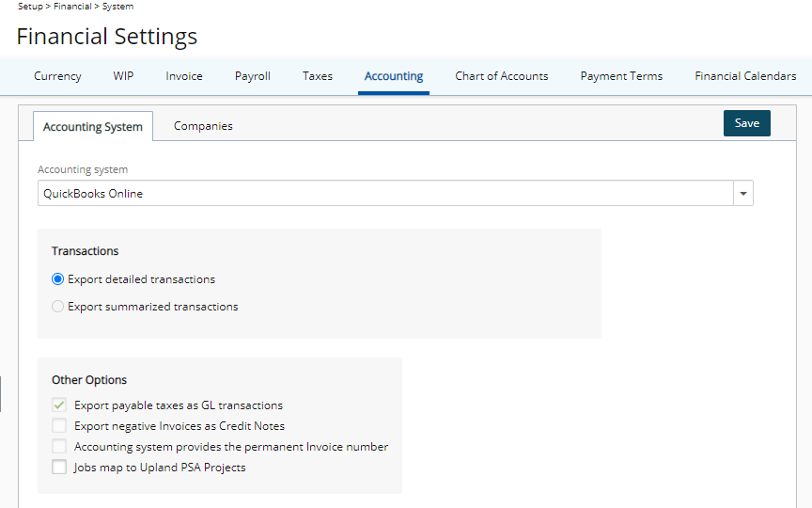Switch to the Companies sub-tab
The width and height of the screenshot is (812, 508).
(203, 126)
